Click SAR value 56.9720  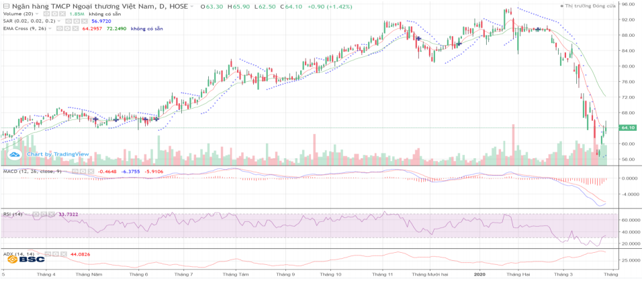point(101,21)
